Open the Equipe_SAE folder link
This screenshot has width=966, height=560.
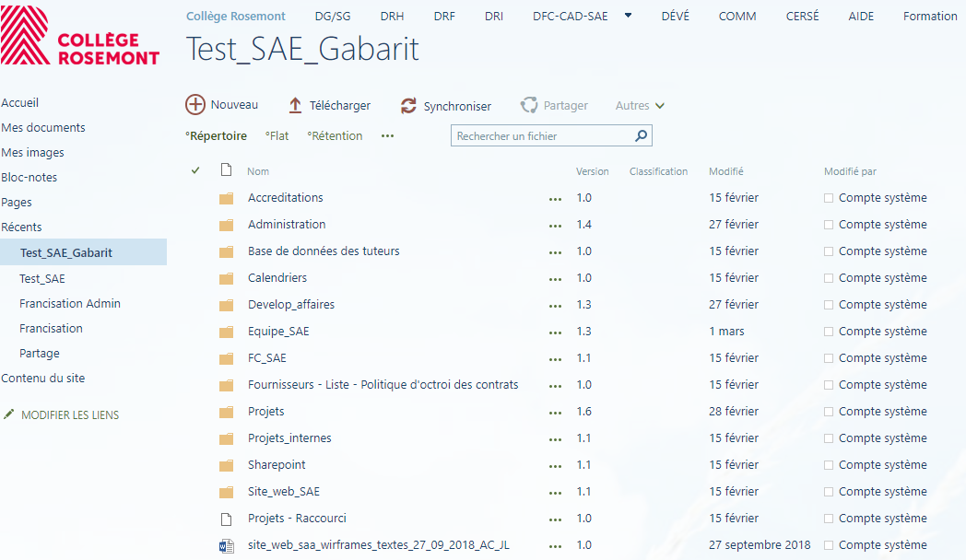277,332
